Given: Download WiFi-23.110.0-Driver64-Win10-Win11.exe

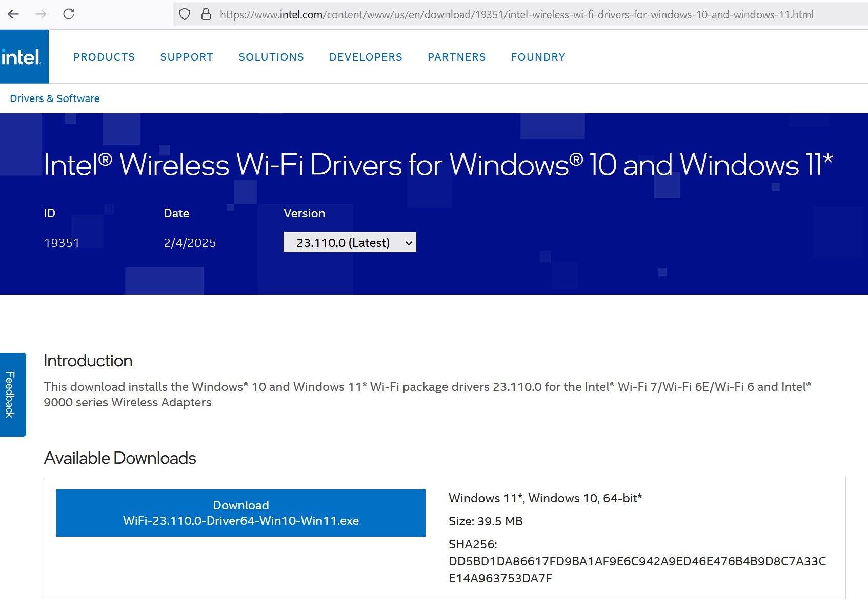Looking at the screenshot, I should tap(241, 513).
